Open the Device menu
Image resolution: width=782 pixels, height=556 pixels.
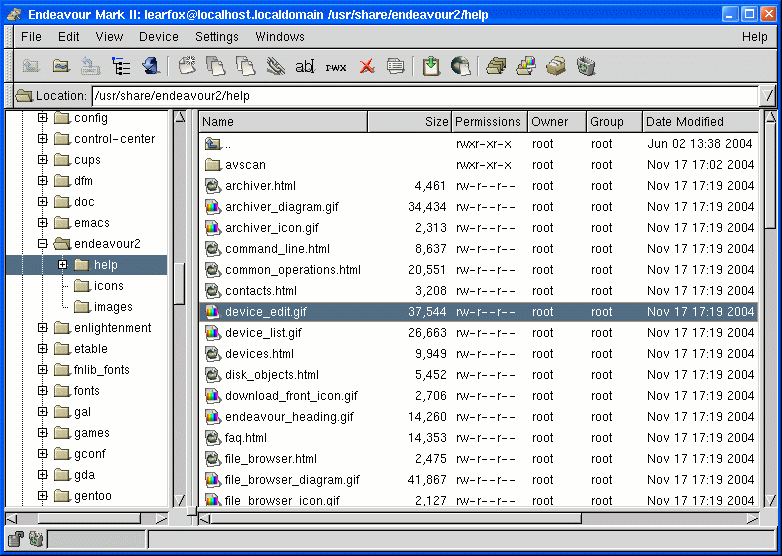pos(159,37)
